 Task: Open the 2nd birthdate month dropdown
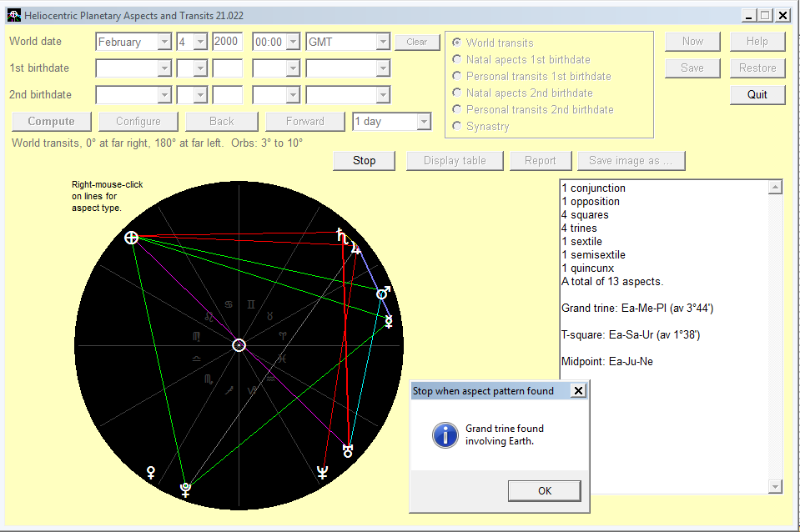point(164,94)
